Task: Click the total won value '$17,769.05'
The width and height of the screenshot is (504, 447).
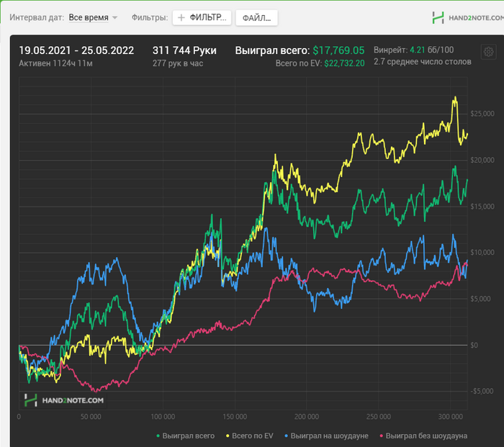Action: tap(338, 50)
